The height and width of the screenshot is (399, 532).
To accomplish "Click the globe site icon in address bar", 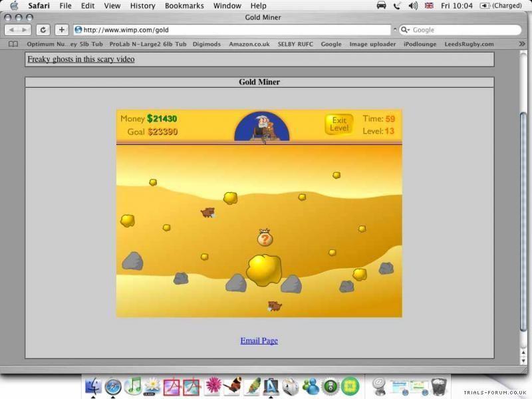I will pyautogui.click(x=78, y=30).
